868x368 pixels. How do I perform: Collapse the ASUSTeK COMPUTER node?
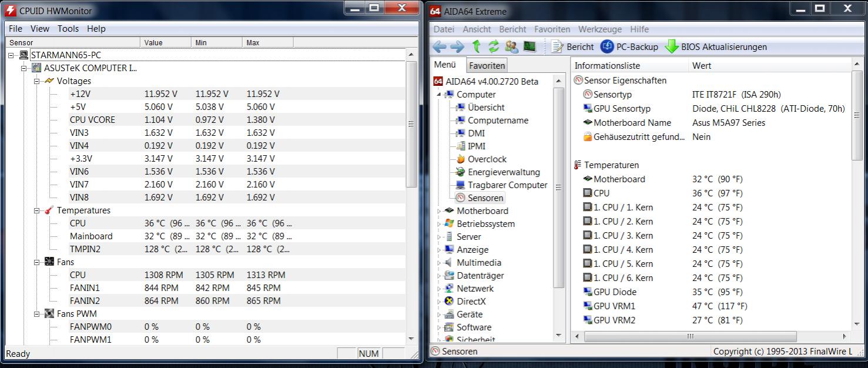tap(24, 68)
